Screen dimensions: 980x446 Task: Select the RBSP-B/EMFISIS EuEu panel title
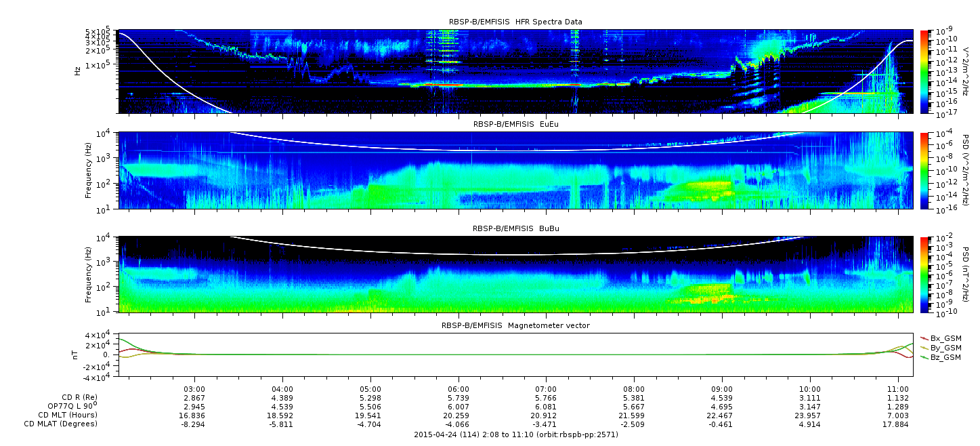[x=515, y=124]
